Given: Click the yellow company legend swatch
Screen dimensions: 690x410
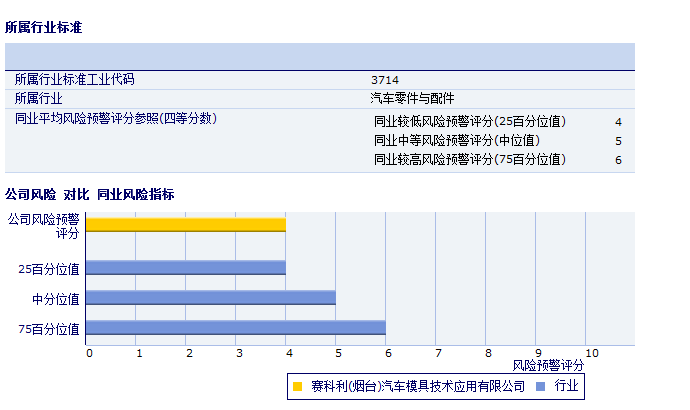Looking at the screenshot, I should (297, 386).
